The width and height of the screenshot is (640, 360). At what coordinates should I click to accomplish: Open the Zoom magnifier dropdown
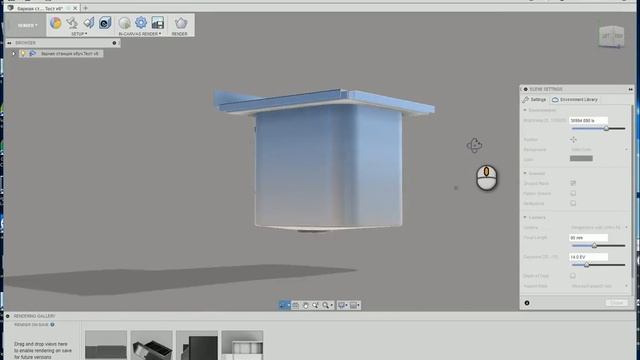click(327, 305)
